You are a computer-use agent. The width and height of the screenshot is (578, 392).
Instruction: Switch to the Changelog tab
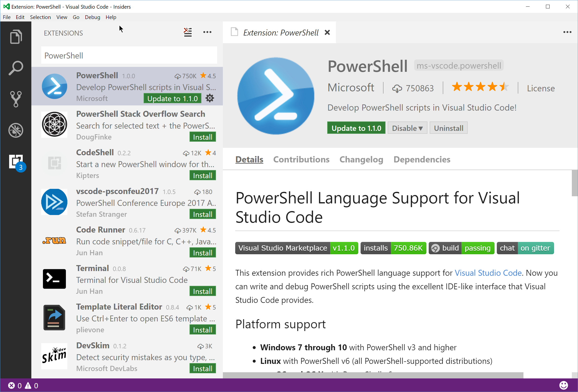tap(361, 159)
